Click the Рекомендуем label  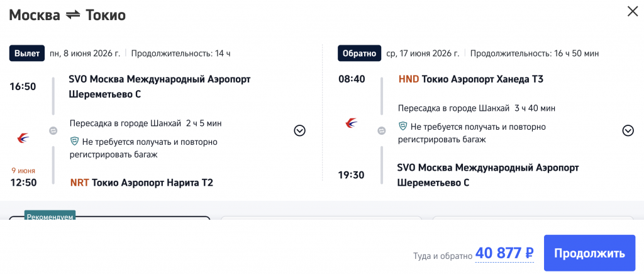50,216
